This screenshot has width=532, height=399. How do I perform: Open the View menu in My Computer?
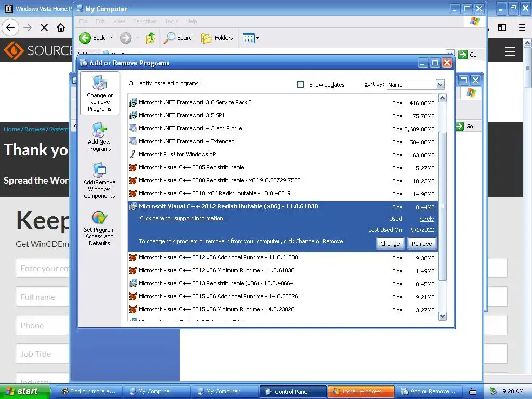click(119, 21)
